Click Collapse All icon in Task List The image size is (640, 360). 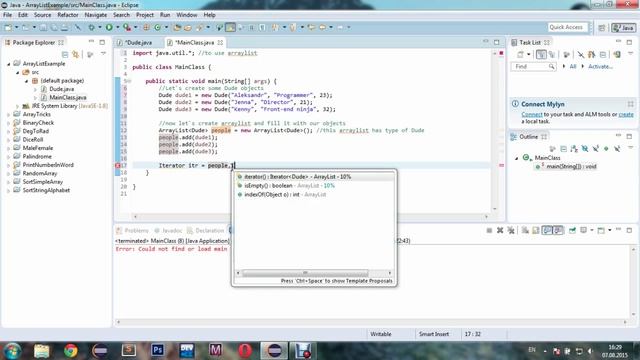click(x=603, y=54)
